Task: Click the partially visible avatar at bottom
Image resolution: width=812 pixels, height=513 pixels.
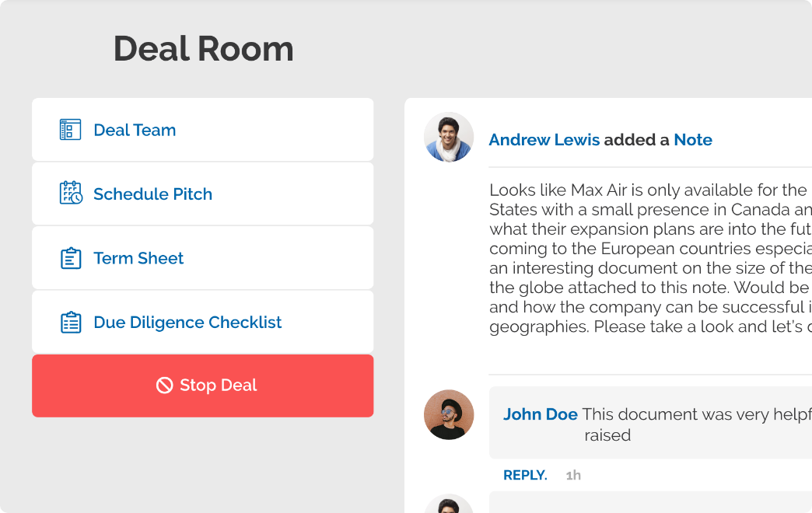Action: pyautogui.click(x=449, y=504)
